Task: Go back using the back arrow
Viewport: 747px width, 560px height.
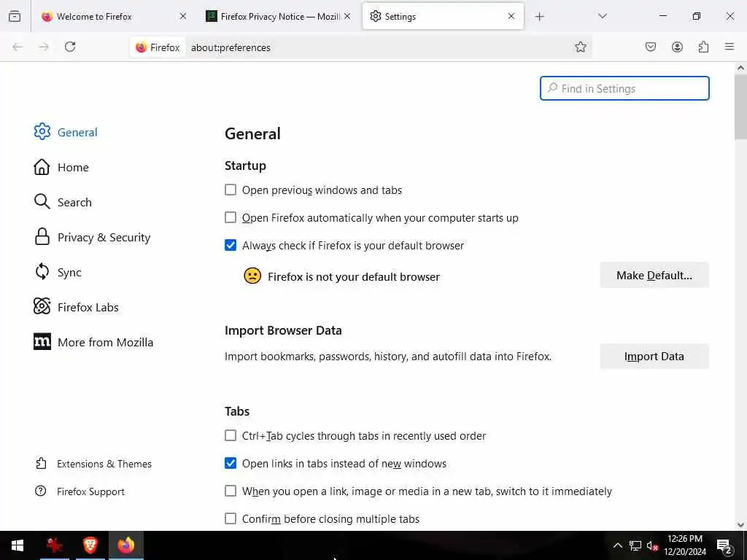Action: (x=18, y=47)
